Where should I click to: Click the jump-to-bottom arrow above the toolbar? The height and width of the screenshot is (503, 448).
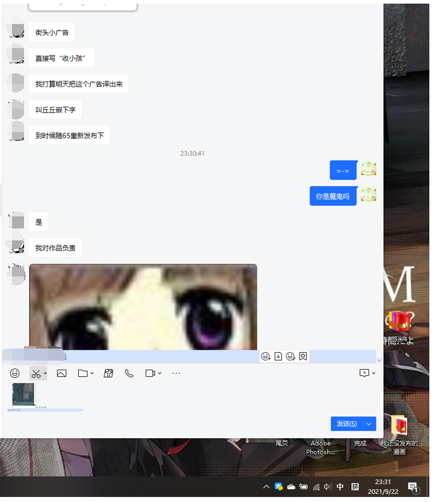click(x=379, y=360)
